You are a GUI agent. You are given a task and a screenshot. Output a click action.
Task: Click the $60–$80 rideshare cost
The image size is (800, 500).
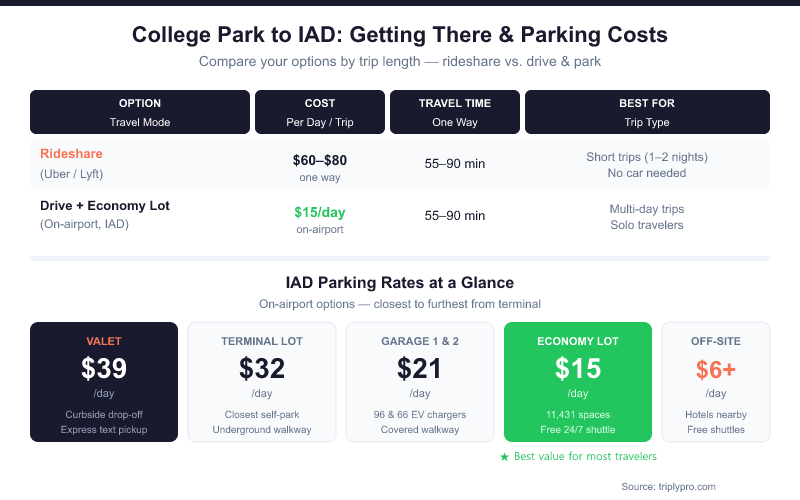tap(320, 160)
